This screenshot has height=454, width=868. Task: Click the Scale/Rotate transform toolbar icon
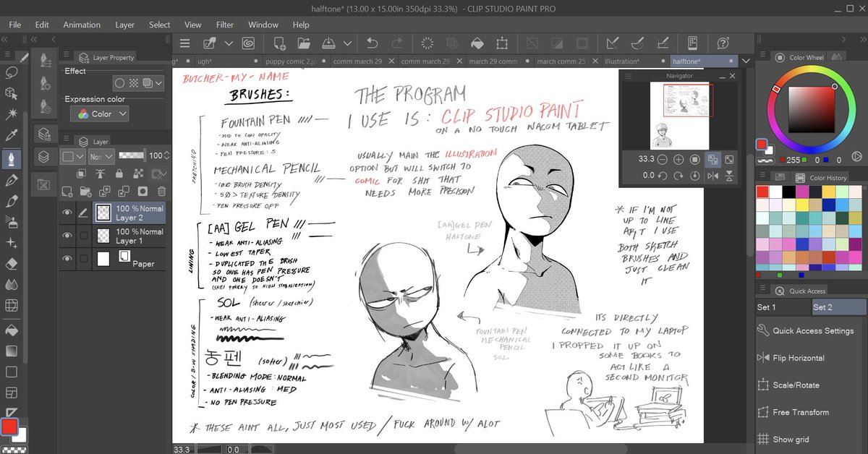pos(503,43)
